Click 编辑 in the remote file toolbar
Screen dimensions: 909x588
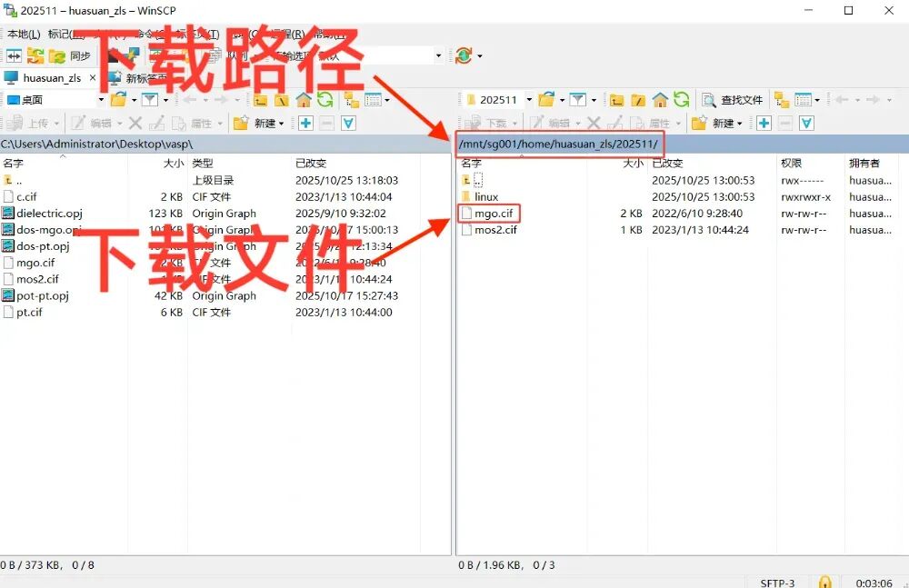[554, 123]
